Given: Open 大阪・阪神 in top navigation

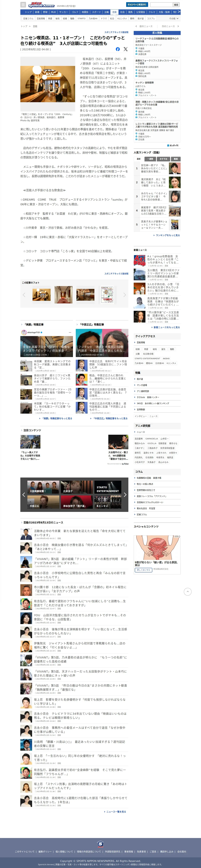Looking at the screenshot, I should [x=164, y=12].
